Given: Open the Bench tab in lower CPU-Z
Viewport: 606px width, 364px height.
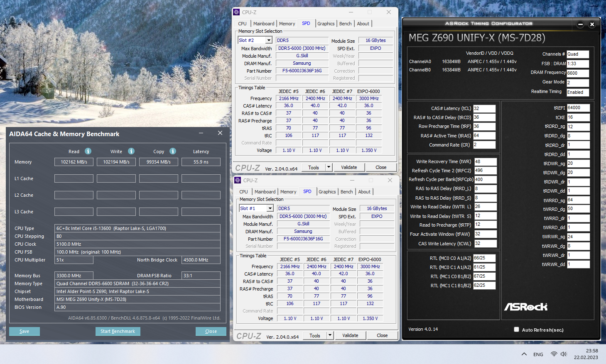Looking at the screenshot, I should (347, 192).
